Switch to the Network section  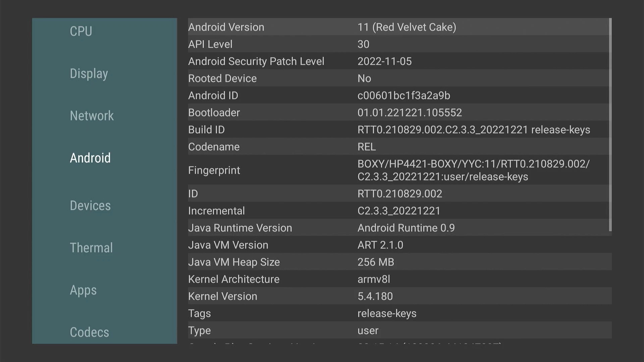point(92,116)
